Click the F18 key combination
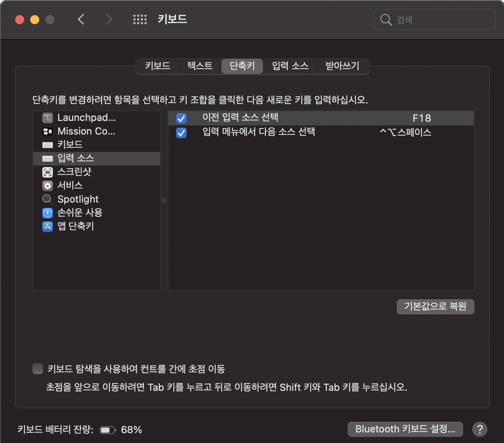The height and width of the screenshot is (443, 504). click(x=422, y=118)
